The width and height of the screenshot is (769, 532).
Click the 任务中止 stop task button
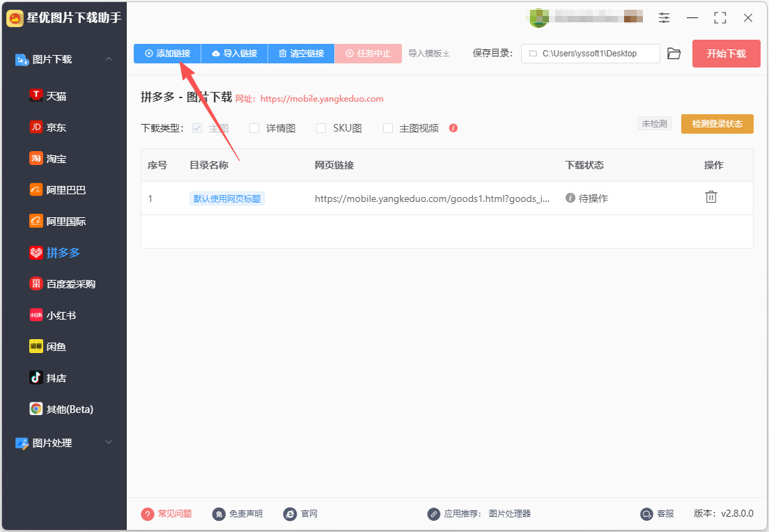click(x=368, y=54)
